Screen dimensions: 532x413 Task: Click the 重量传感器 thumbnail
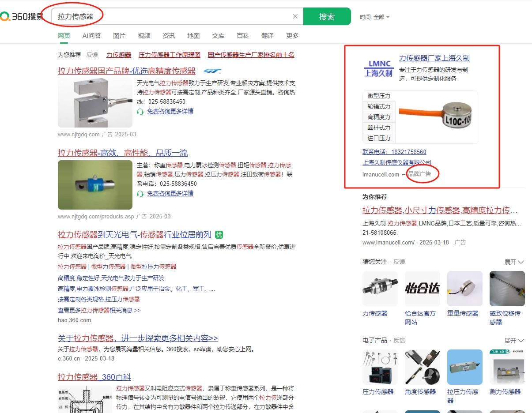pyautogui.click(x=465, y=289)
